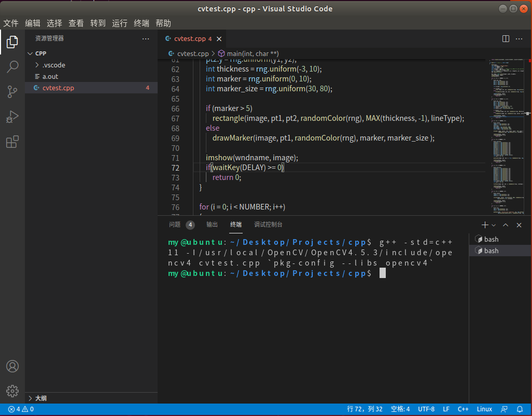Maximize the panel with the up chevron
This screenshot has width=532, height=416.
click(506, 225)
